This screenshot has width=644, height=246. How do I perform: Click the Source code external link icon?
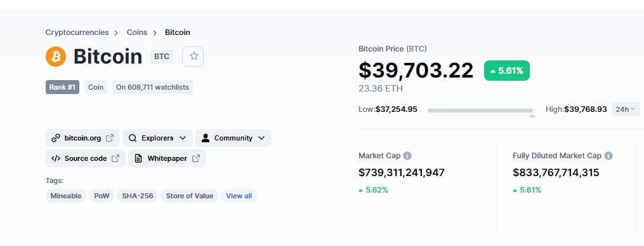[x=115, y=158]
